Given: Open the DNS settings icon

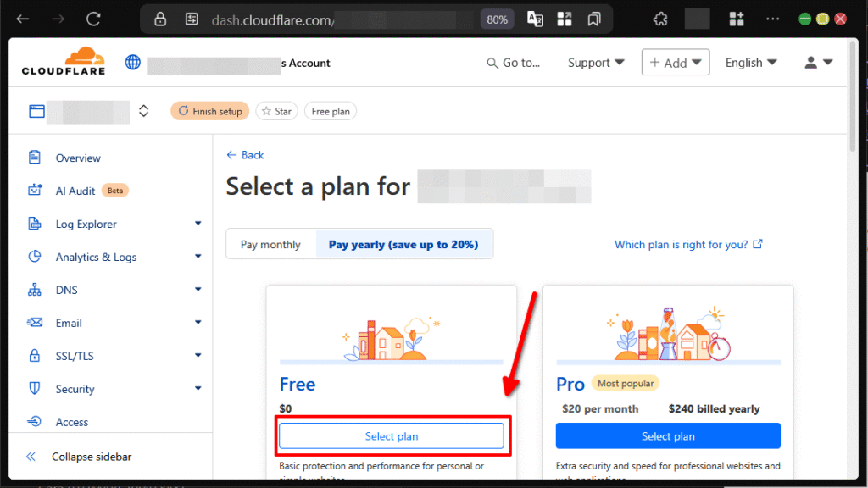Looking at the screenshot, I should tap(32, 290).
